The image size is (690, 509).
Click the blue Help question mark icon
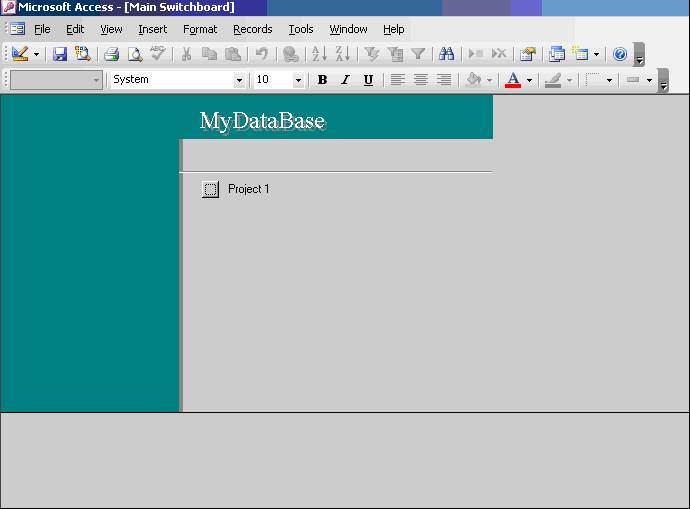tap(620, 54)
